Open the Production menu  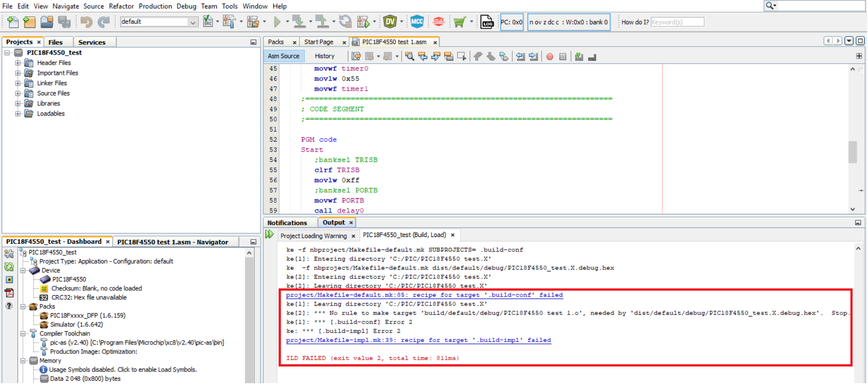(x=155, y=6)
